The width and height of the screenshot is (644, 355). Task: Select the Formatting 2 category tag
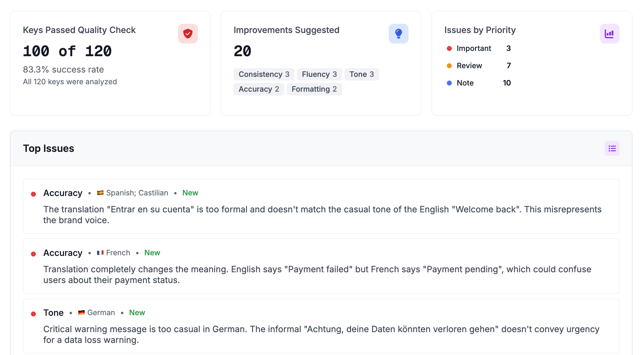[x=314, y=89]
